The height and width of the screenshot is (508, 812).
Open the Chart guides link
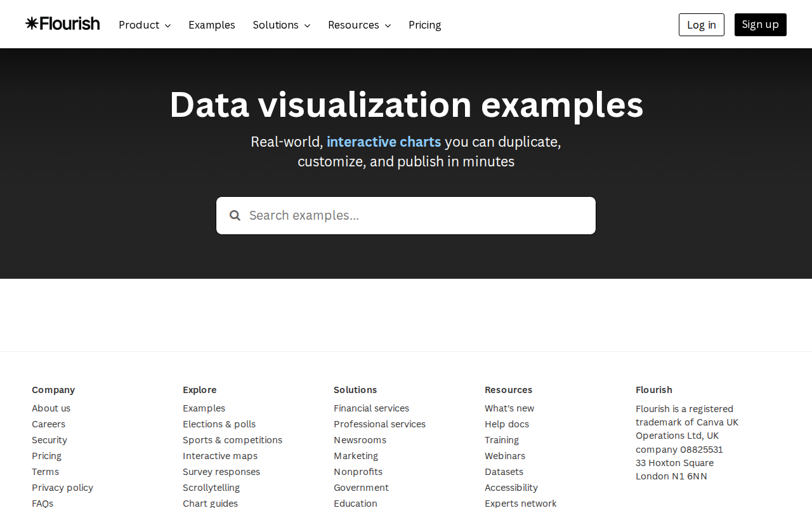211,504
